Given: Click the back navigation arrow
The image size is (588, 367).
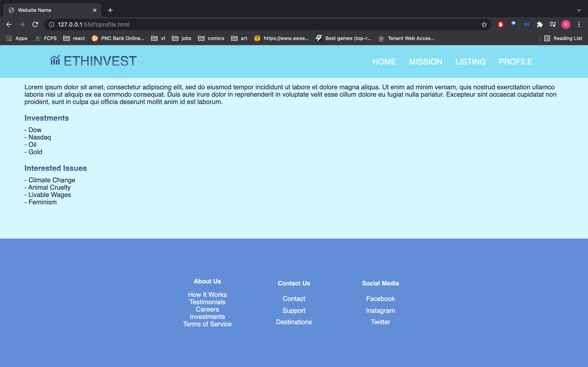Looking at the screenshot, I should 9,24.
